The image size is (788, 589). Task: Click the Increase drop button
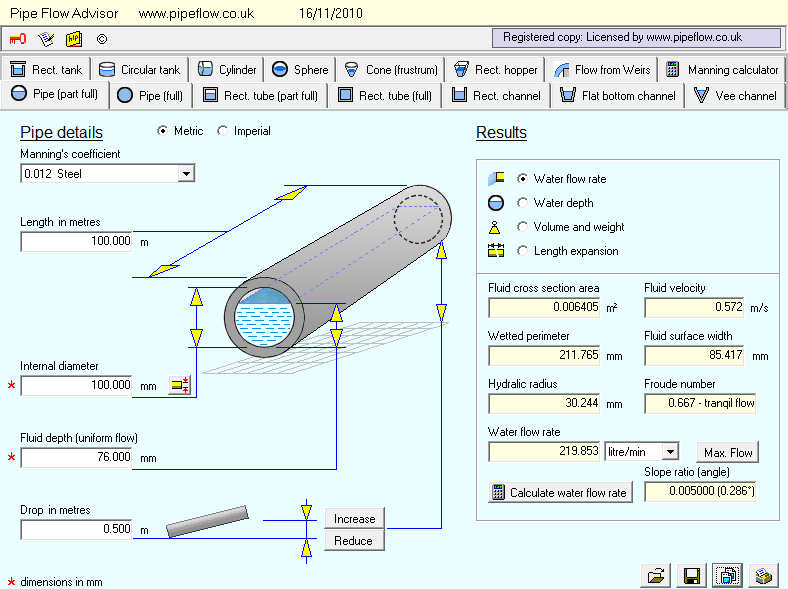[354, 519]
